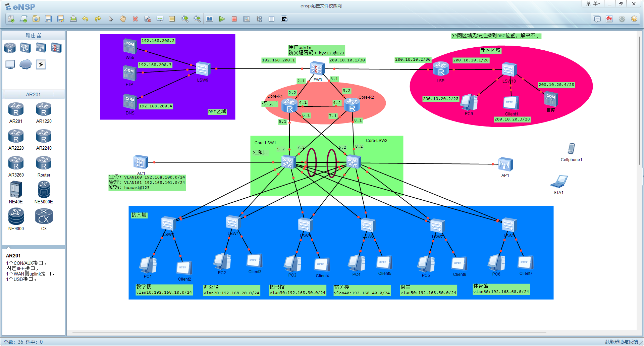Open an existing topology file
This screenshot has height=346, width=644.
pos(36,19)
